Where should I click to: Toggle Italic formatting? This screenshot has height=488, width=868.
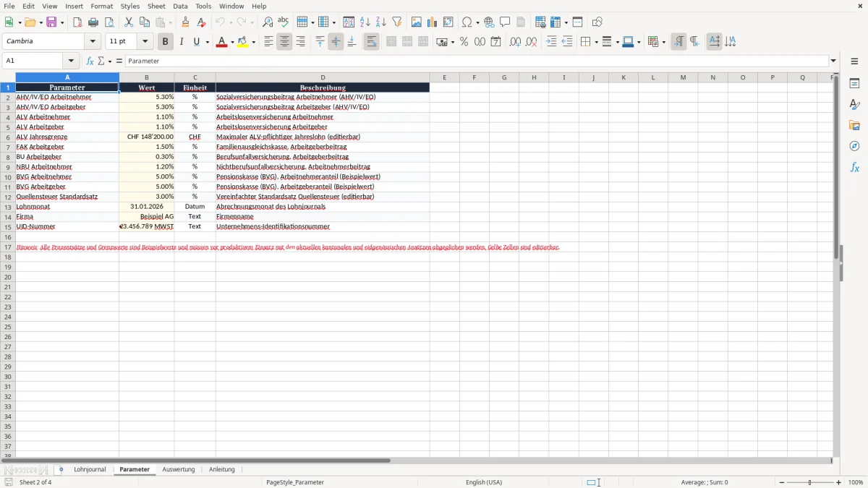click(182, 42)
